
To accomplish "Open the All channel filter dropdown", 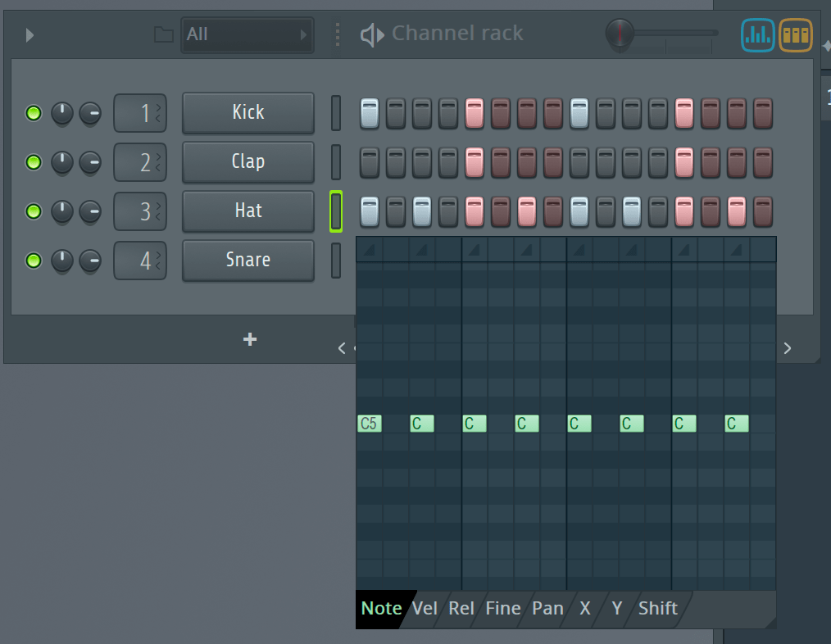I will (246, 34).
